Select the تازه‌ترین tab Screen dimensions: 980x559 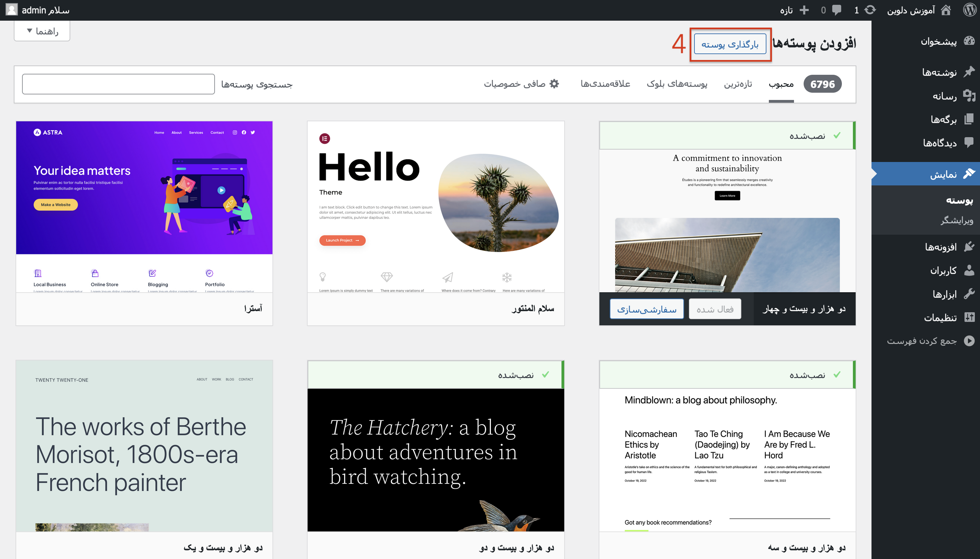click(x=738, y=84)
